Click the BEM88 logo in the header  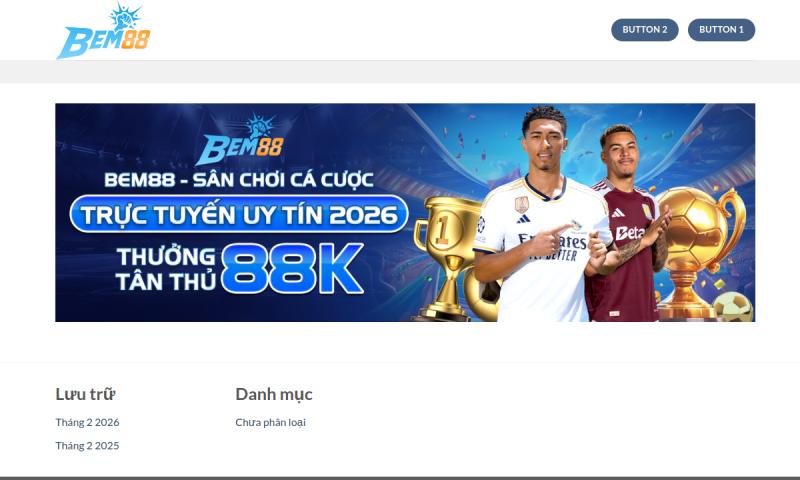pos(104,31)
